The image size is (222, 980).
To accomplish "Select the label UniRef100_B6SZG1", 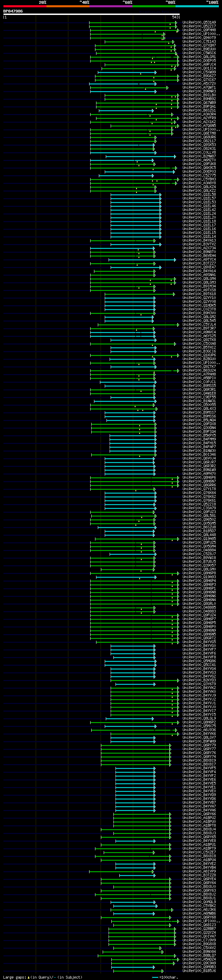I will (199, 110).
